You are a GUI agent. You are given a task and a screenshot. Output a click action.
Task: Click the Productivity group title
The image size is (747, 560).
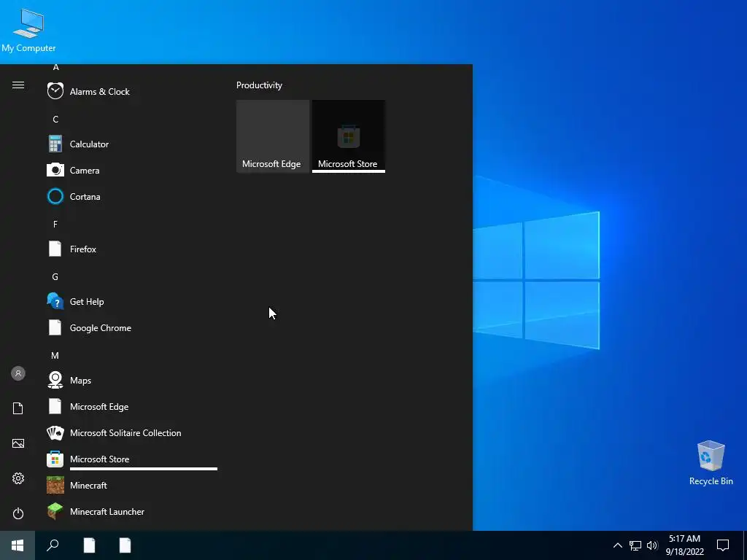pos(259,85)
